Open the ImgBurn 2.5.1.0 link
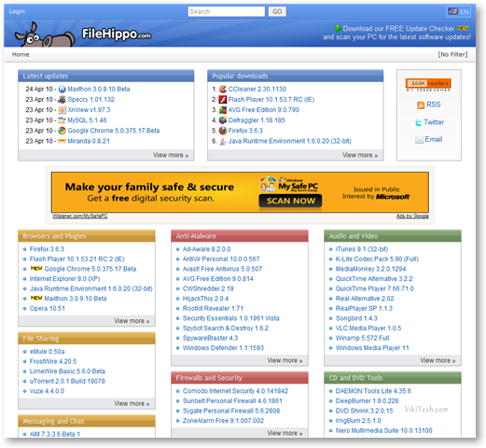 pos(358,420)
